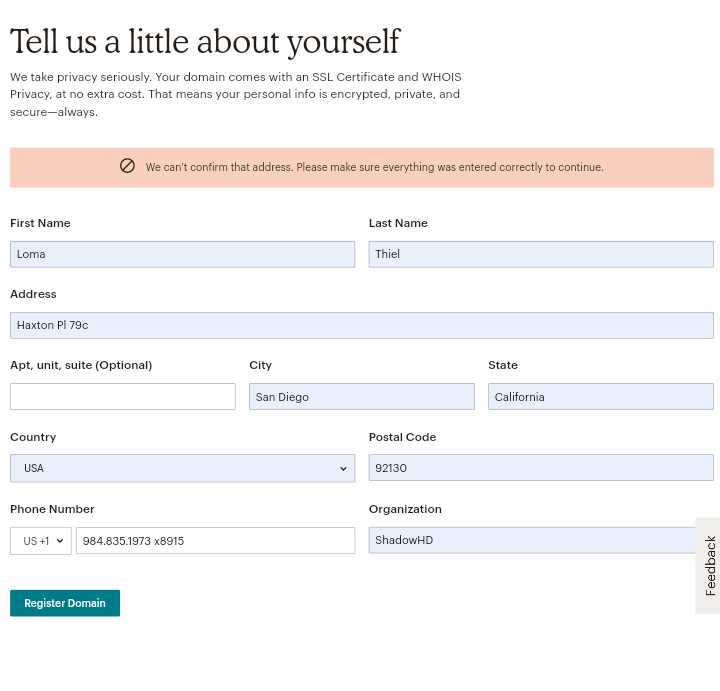This screenshot has height=691, width=720.
Task: Expand the US +1 phone code dropdown
Action: (41, 541)
